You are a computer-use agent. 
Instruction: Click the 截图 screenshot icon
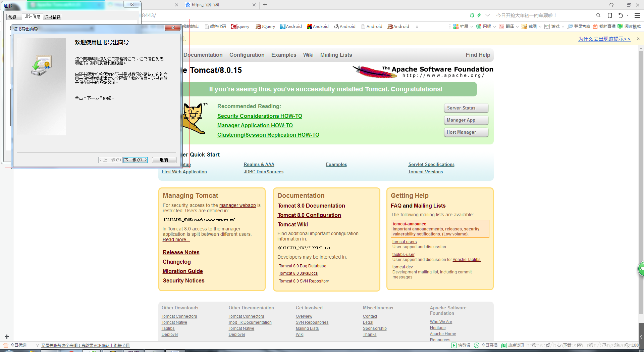click(524, 27)
